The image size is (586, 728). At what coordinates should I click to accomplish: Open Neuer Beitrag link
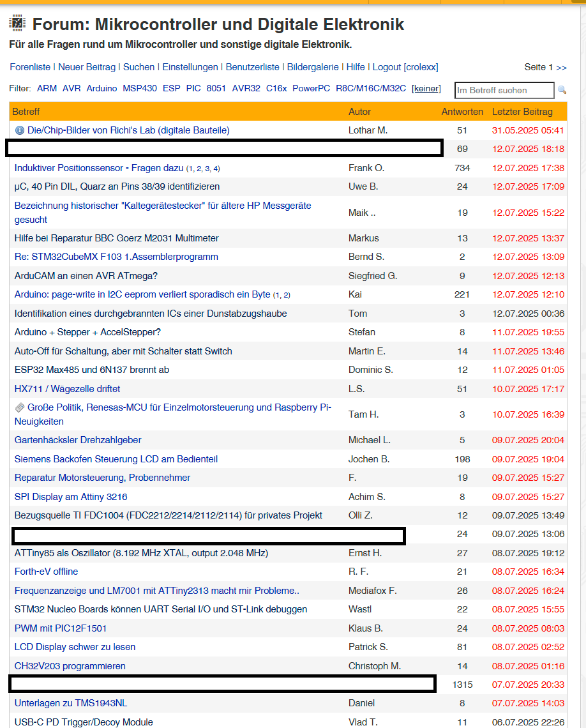coord(87,67)
